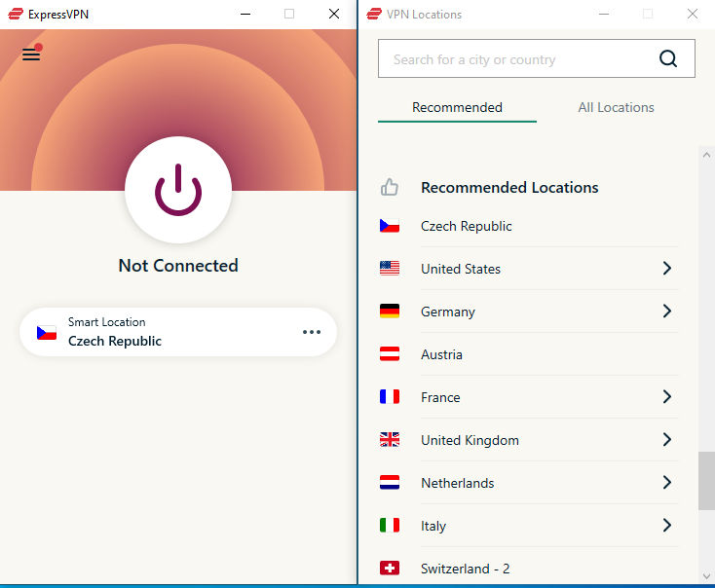Click the search magnifier icon

point(667,58)
